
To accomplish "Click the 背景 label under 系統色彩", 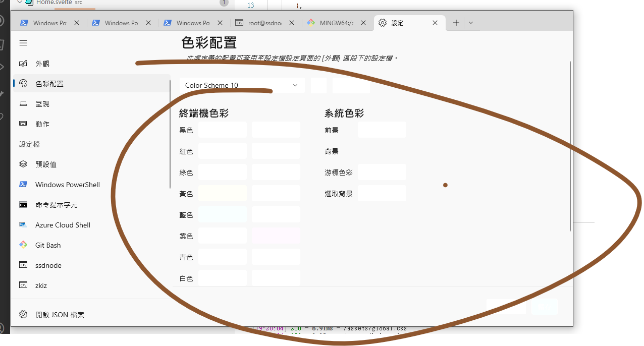I will tap(332, 151).
